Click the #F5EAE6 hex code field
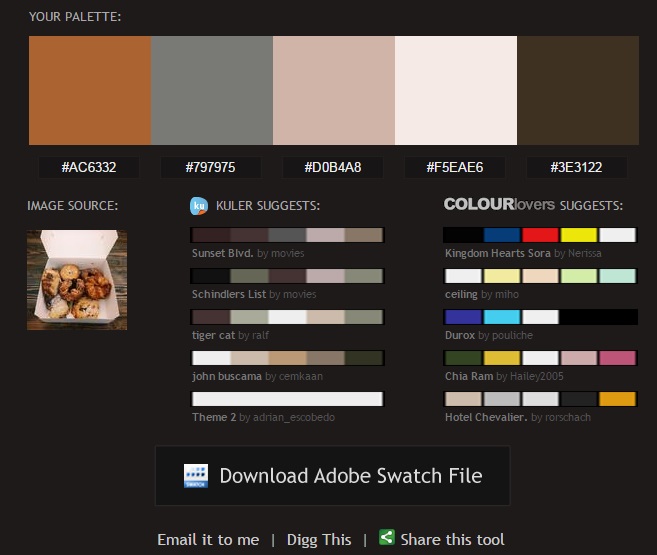657x555 pixels. (x=455, y=167)
